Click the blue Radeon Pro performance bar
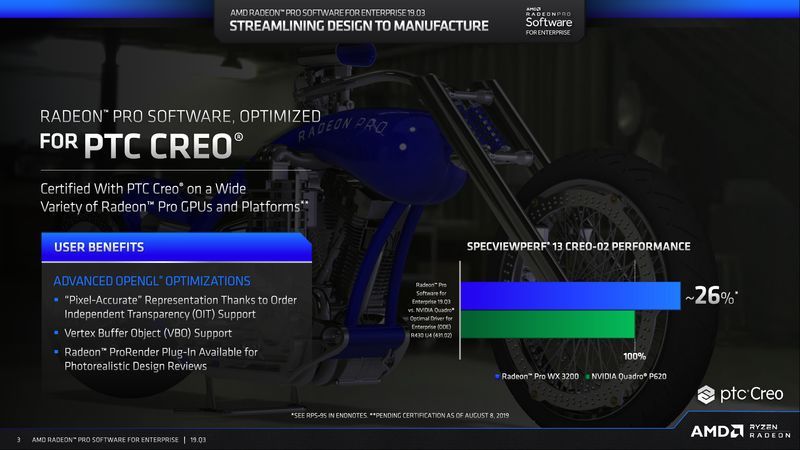The height and width of the screenshot is (450, 800). click(x=570, y=295)
